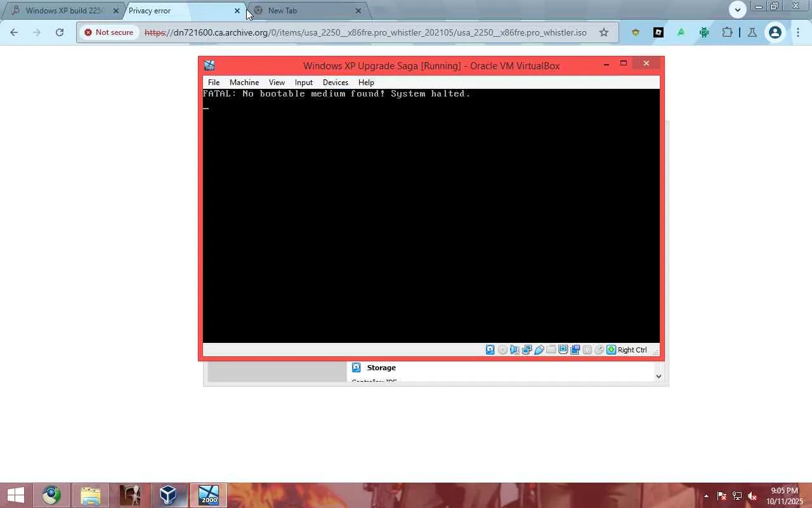Viewport: 812px width, 508px height.
Task: Close the Privacy error tab
Action: tap(237, 11)
